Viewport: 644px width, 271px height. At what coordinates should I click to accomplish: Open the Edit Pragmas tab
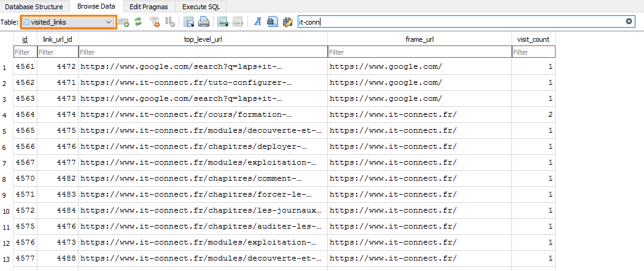(x=149, y=7)
